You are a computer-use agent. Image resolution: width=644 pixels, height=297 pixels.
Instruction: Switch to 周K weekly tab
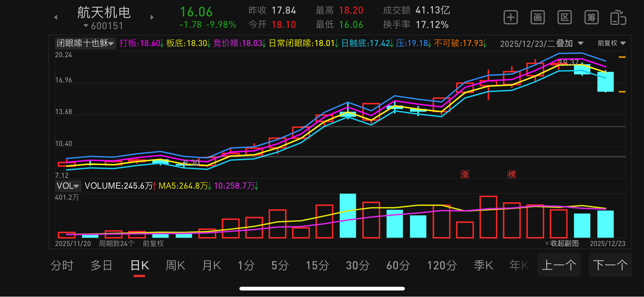[175, 265]
